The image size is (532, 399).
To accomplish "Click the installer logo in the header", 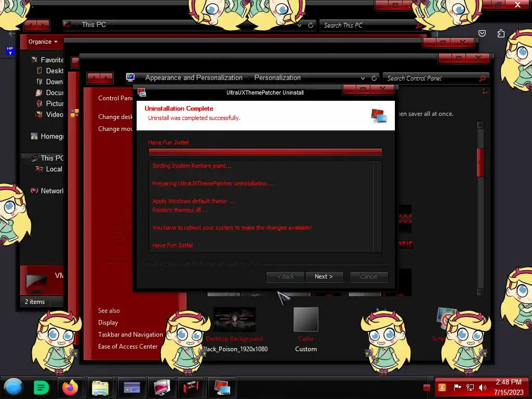I will tap(379, 115).
